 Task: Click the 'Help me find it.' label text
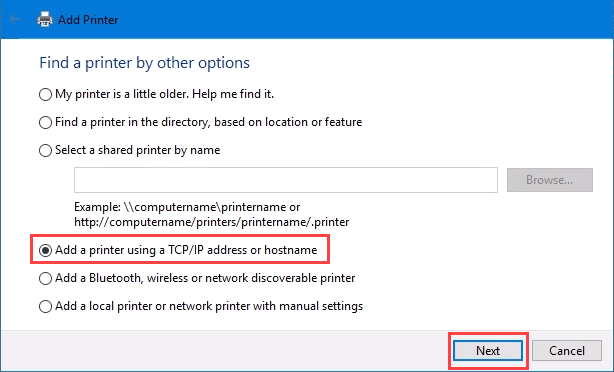233,94
